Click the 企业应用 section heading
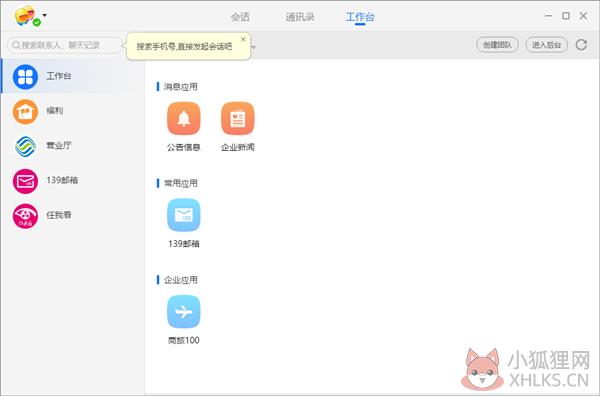Image resolution: width=600 pixels, height=396 pixels. point(181,280)
